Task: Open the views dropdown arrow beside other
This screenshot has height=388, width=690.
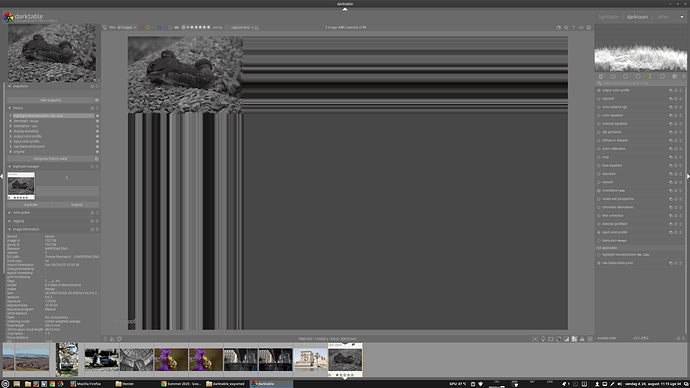Action: [682, 17]
